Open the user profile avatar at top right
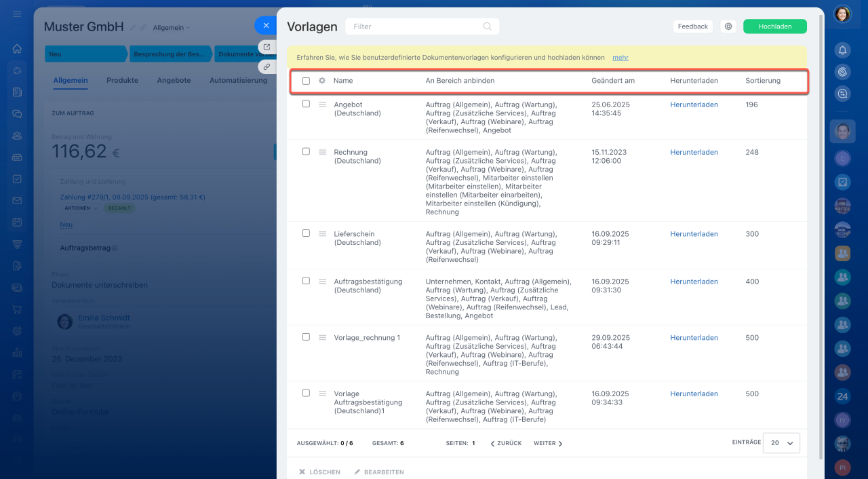Image resolution: width=868 pixels, height=479 pixels. 842,14
